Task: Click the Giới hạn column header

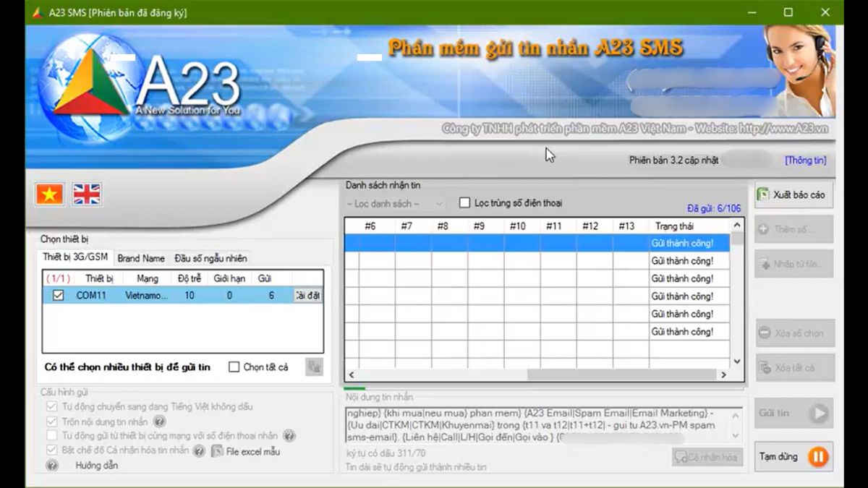Action: pyautogui.click(x=229, y=278)
